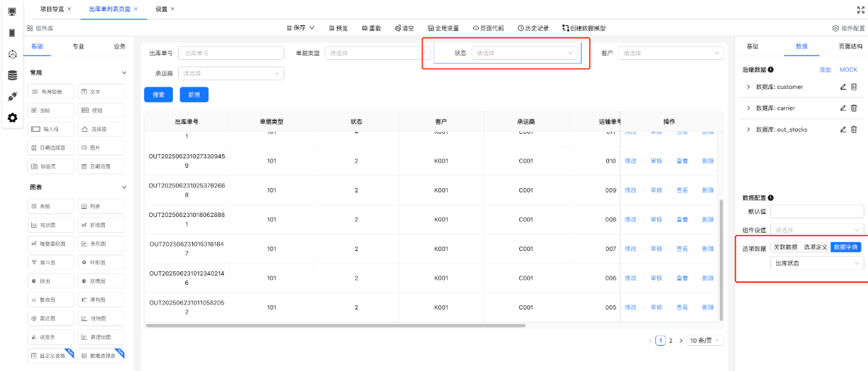The height and width of the screenshot is (371, 868).
Task: Click the info icon beside 后继数据
Action: (771, 70)
